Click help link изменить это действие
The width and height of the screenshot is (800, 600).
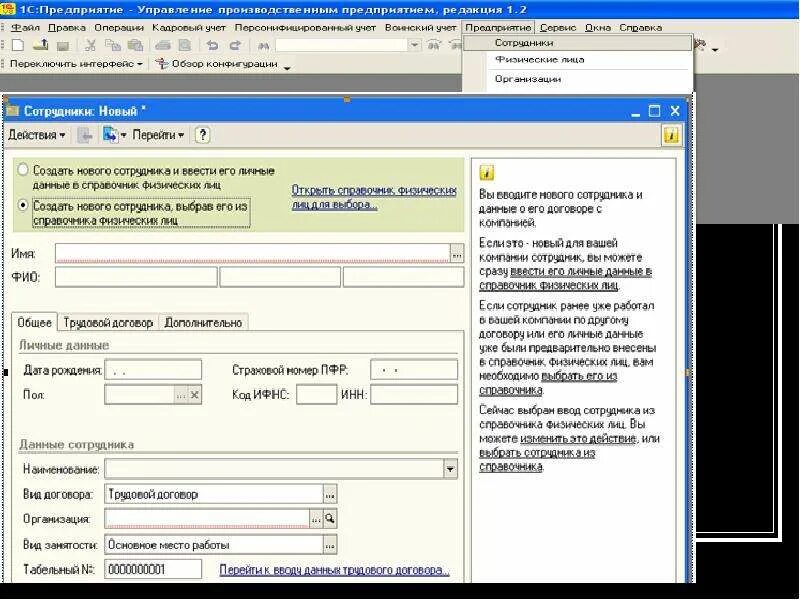point(578,439)
